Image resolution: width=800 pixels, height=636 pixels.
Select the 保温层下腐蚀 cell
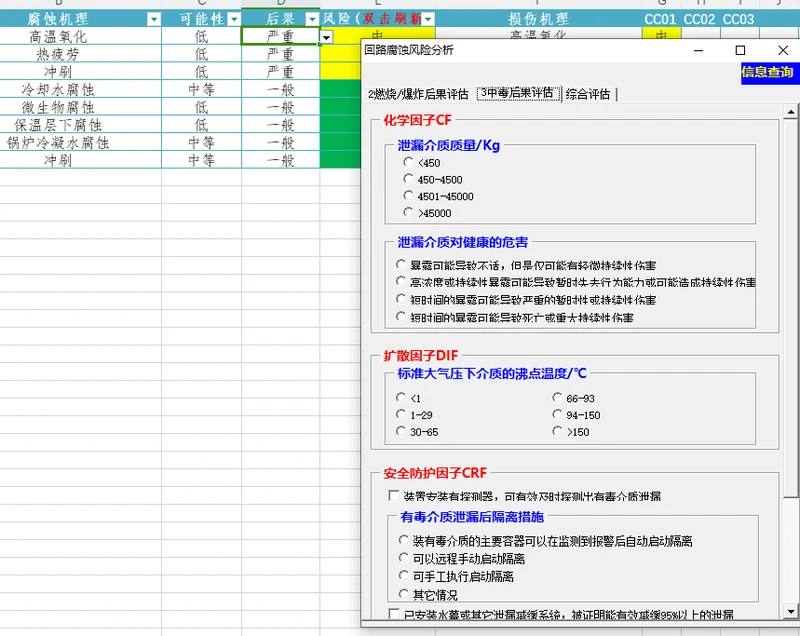[81, 125]
